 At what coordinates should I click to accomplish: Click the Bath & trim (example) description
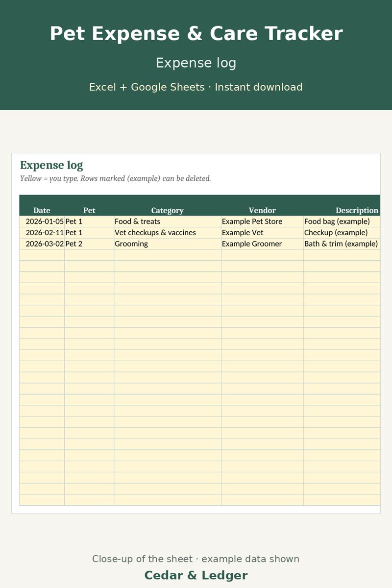(342, 244)
